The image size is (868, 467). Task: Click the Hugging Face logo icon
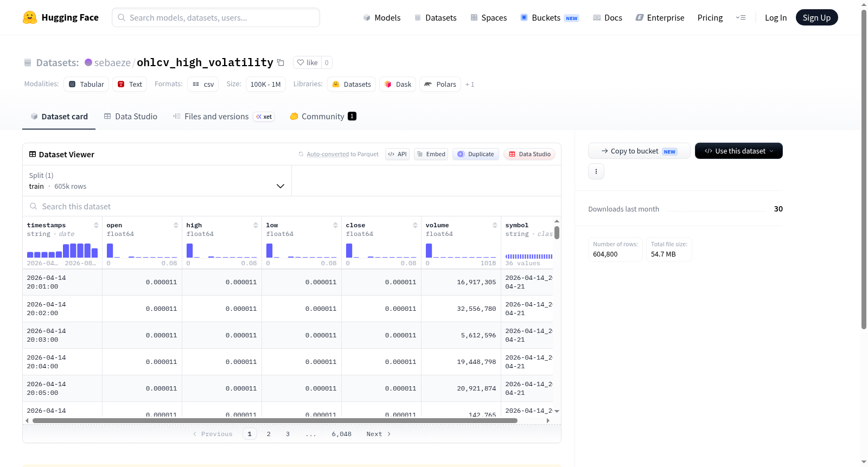coord(30,17)
